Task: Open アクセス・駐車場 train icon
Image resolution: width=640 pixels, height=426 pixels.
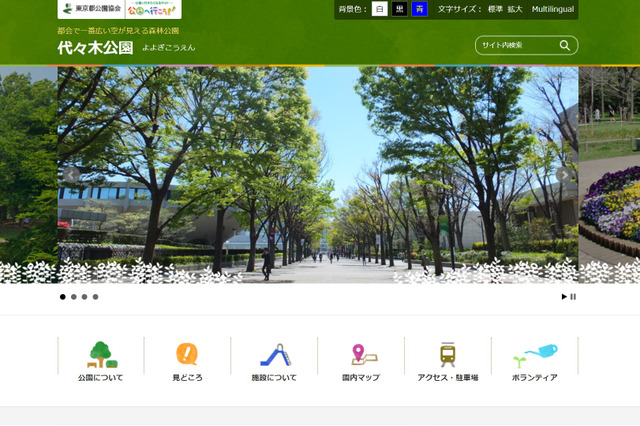Action: pyautogui.click(x=448, y=354)
